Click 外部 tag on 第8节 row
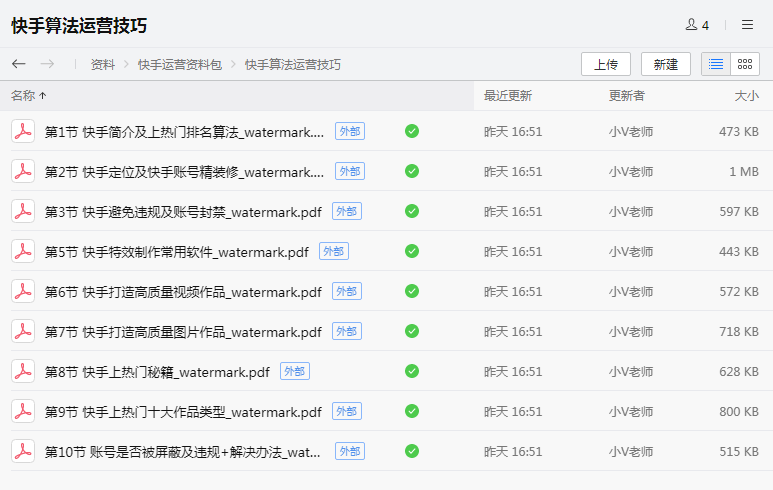This screenshot has height=490, width=773. pos(295,371)
